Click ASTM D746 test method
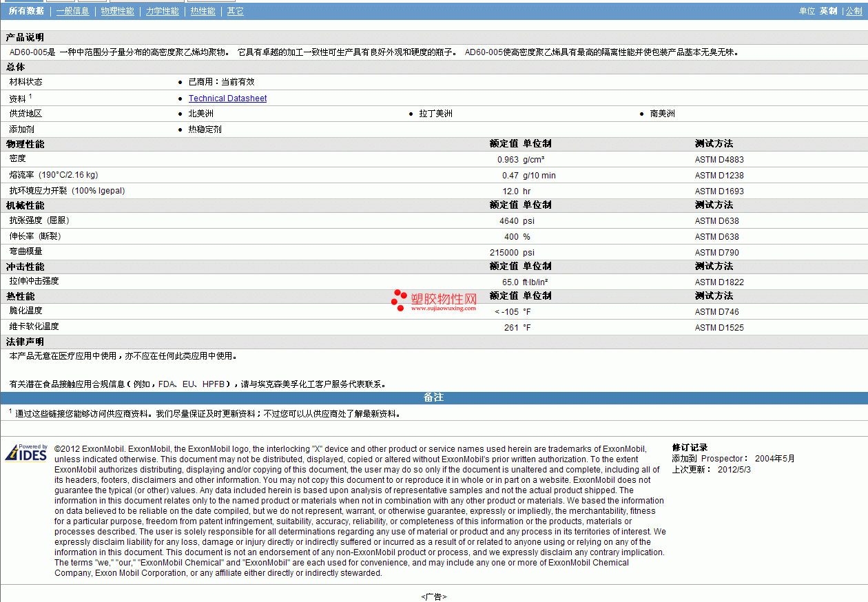 pyautogui.click(x=716, y=312)
